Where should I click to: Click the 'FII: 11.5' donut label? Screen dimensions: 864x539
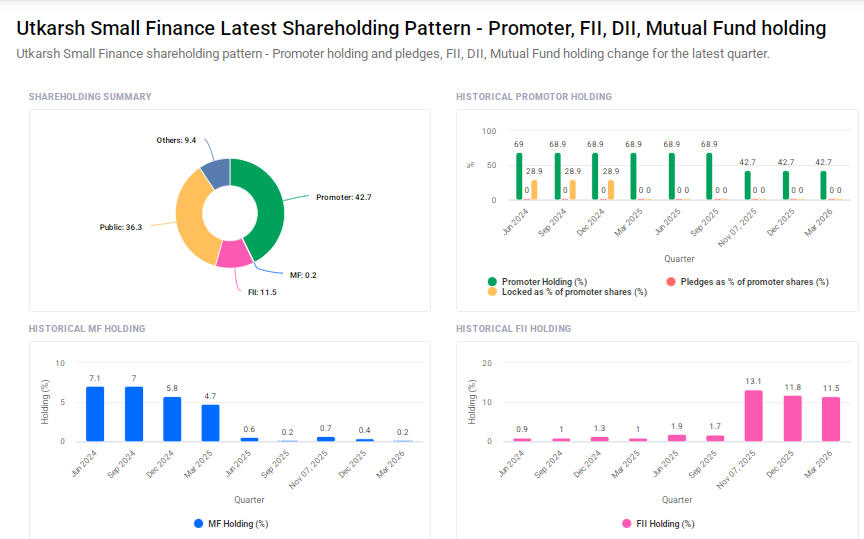[262, 292]
